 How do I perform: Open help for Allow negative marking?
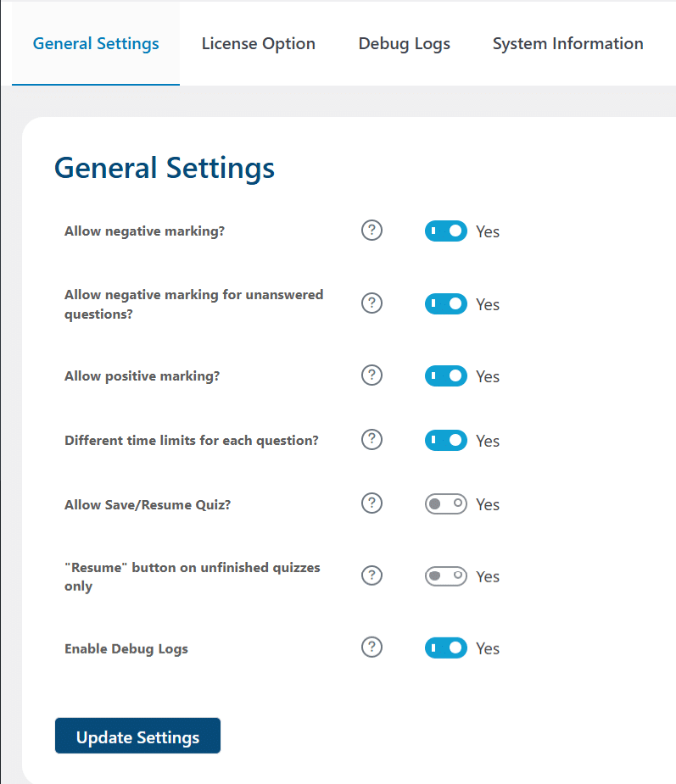(x=372, y=231)
